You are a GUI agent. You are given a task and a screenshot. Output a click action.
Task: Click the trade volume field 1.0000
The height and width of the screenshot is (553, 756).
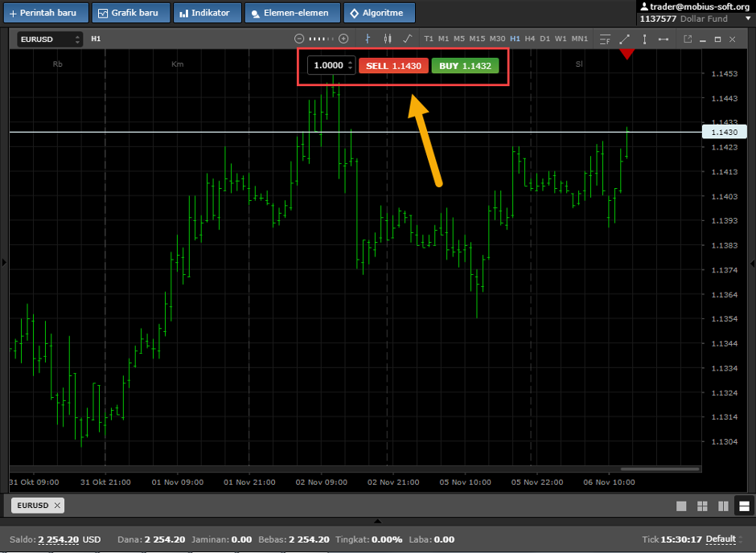[x=328, y=66]
